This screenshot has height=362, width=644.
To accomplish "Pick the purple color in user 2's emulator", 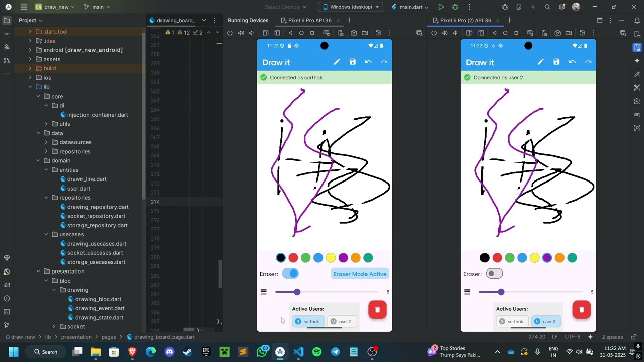I will coord(547,258).
